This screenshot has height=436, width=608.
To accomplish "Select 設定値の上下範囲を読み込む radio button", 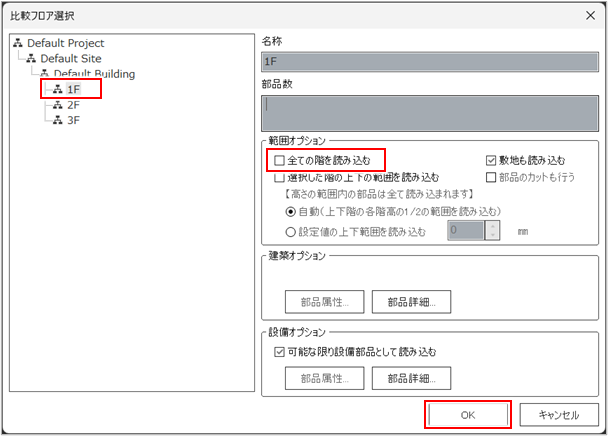I will pyautogui.click(x=291, y=231).
